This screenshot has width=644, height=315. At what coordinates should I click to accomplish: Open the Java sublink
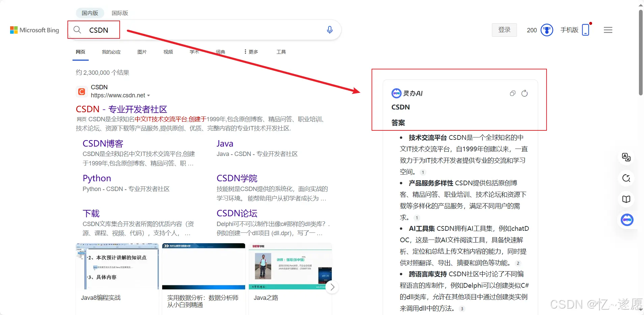(x=225, y=144)
